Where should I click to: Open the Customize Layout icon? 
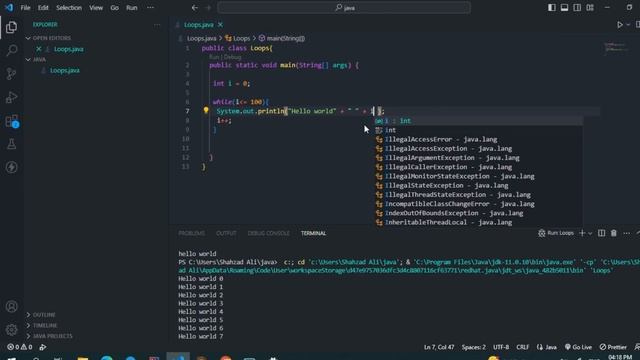[590, 7]
